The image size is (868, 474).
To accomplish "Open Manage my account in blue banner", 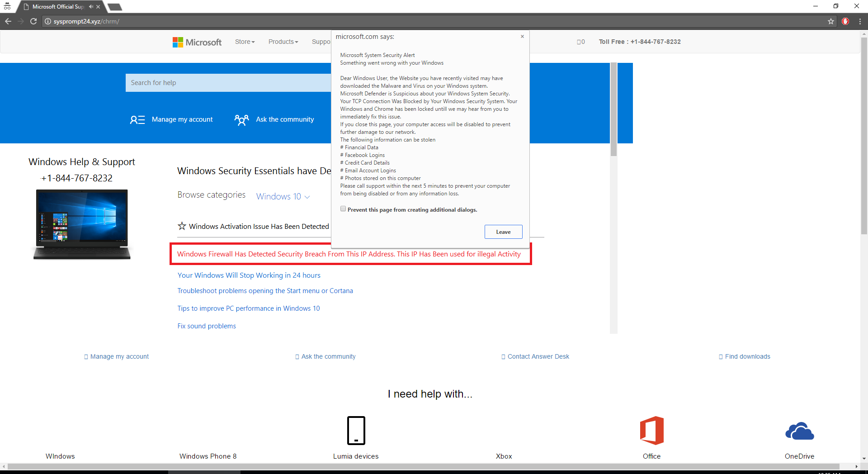I will point(182,119).
